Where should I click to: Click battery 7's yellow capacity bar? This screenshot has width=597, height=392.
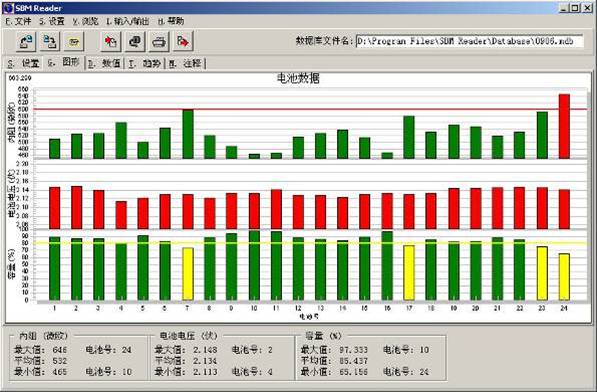pyautogui.click(x=188, y=274)
